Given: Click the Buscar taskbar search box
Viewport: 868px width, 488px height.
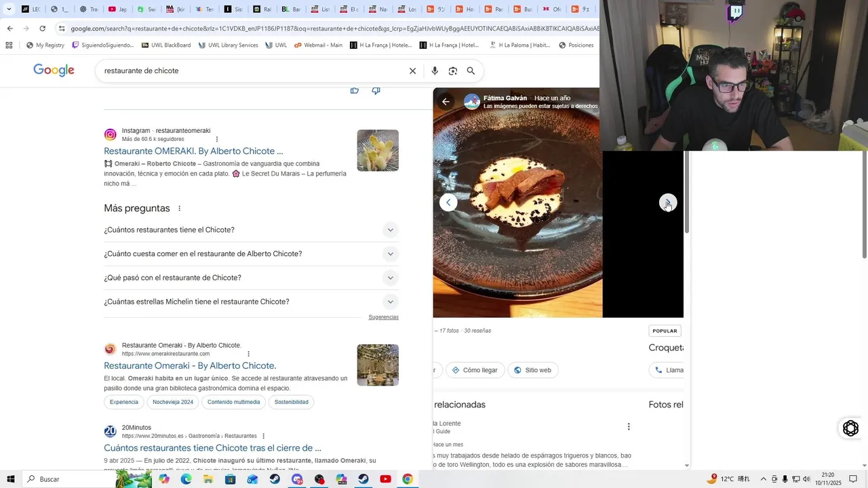Looking at the screenshot, I should tap(68, 479).
